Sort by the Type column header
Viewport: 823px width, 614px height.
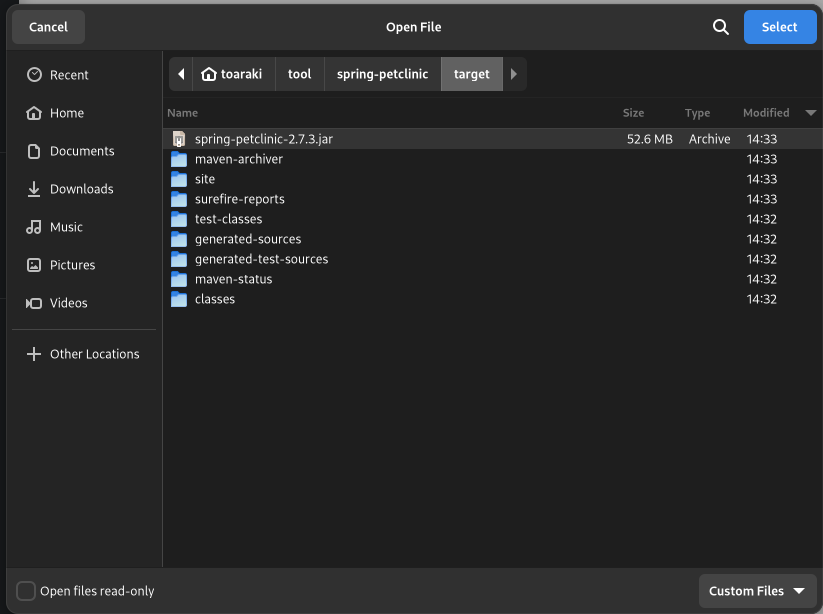698,113
